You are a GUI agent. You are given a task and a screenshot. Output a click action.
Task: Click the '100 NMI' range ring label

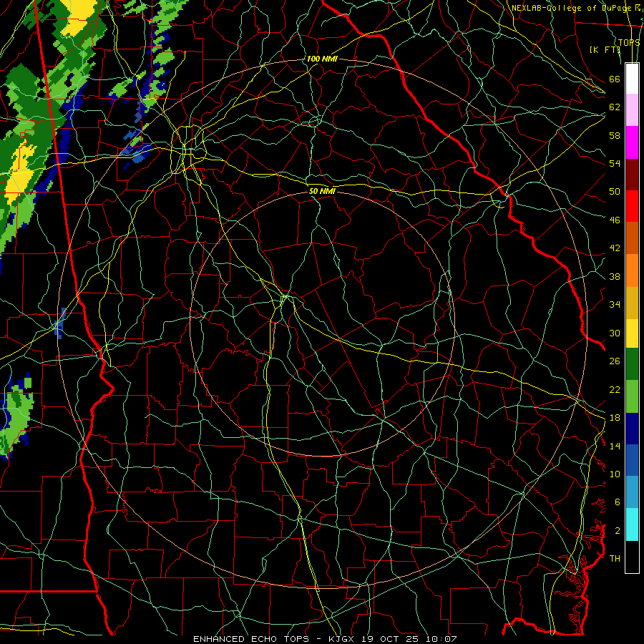[322, 59]
